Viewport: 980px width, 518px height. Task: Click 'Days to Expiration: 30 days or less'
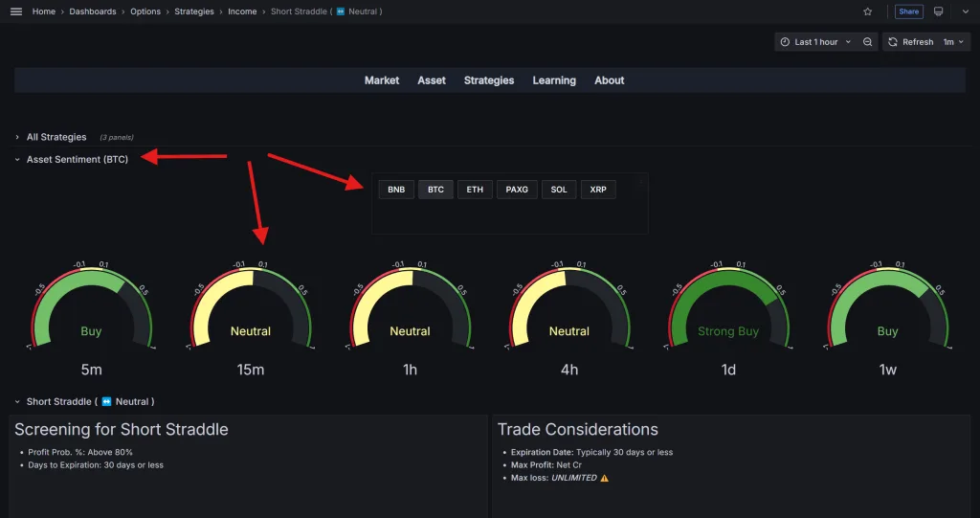click(96, 464)
